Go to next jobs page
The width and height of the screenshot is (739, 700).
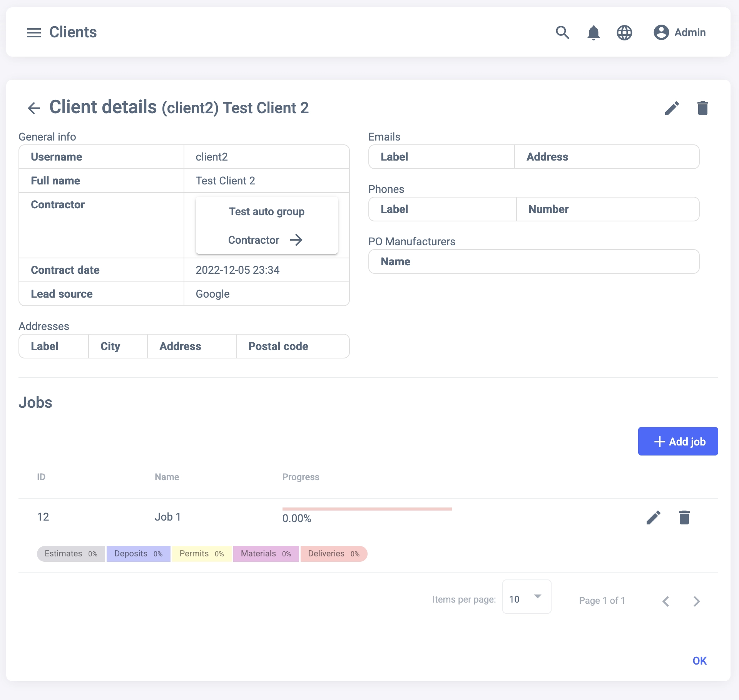[696, 601]
